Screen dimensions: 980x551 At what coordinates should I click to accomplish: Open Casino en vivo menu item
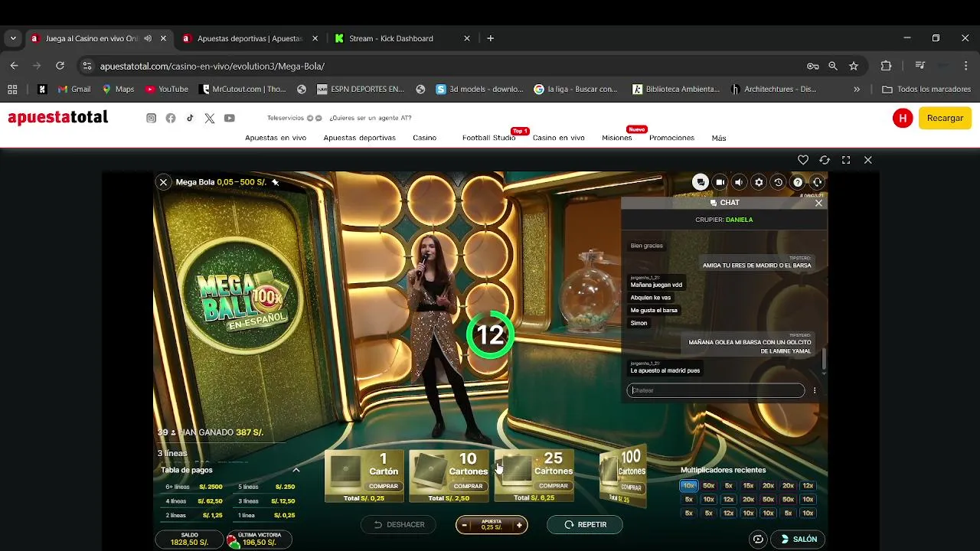click(559, 138)
